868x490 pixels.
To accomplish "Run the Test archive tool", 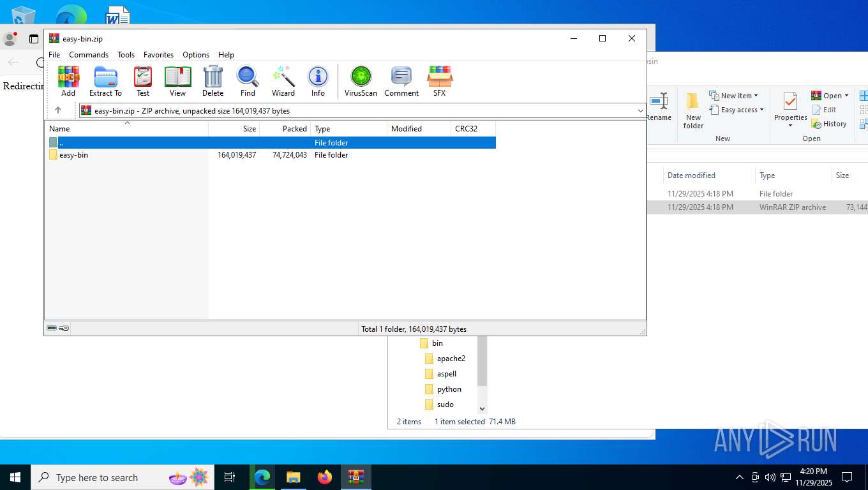I will (x=143, y=81).
